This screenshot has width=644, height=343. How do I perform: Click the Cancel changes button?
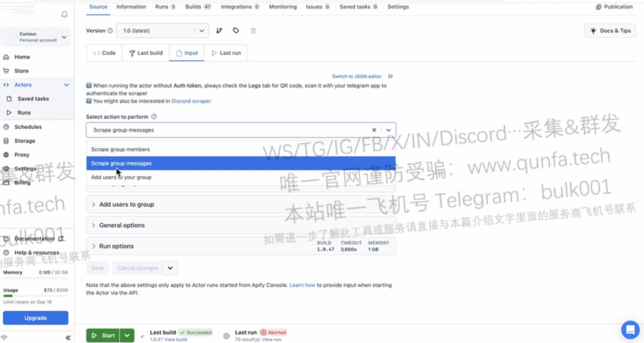tap(137, 268)
